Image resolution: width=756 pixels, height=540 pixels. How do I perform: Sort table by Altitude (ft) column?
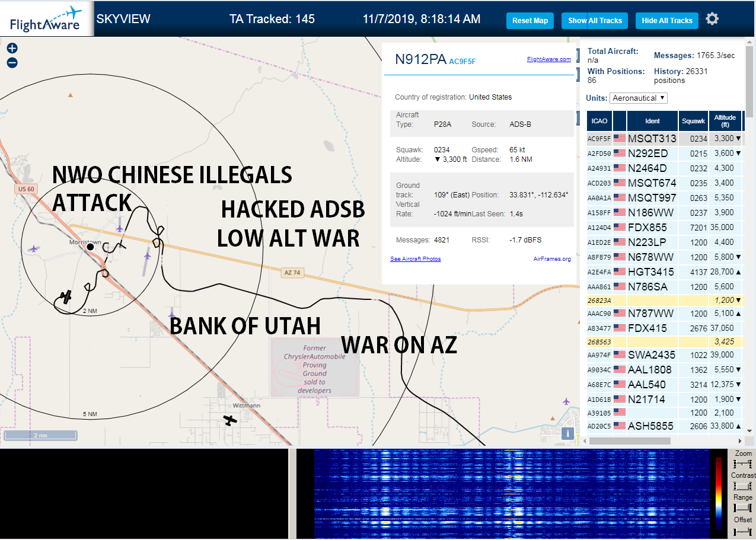click(725, 121)
